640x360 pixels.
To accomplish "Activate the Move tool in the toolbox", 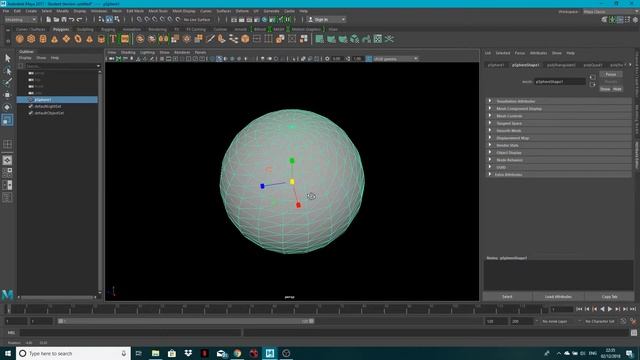I will click(x=7, y=95).
